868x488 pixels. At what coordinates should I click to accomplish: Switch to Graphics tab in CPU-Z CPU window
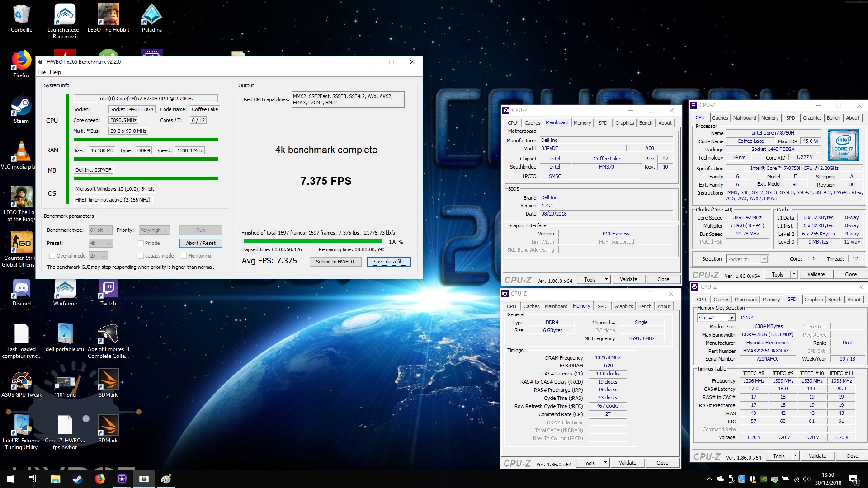pos(812,118)
